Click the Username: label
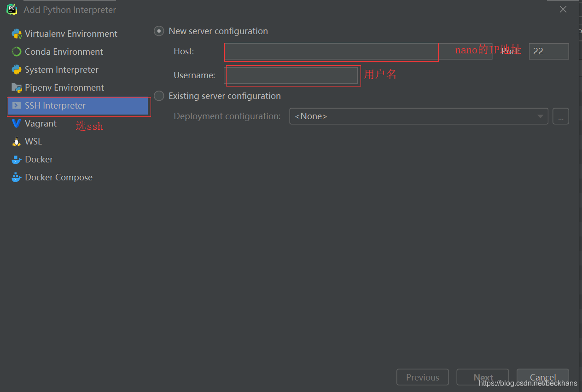This screenshot has height=392, width=582. click(x=194, y=75)
